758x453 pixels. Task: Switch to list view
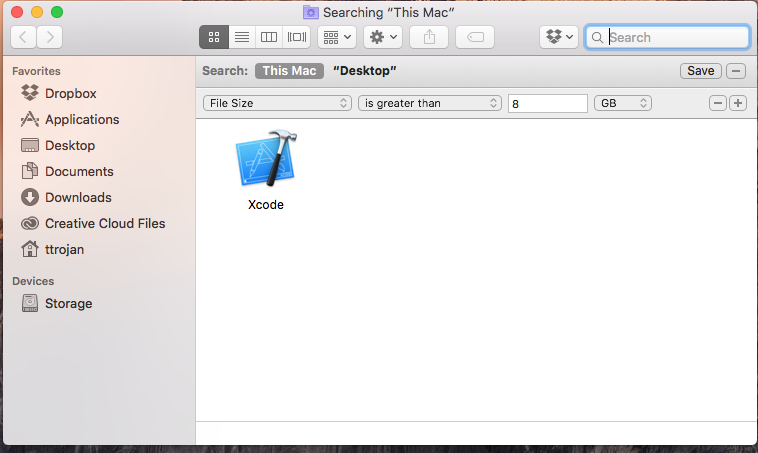242,37
